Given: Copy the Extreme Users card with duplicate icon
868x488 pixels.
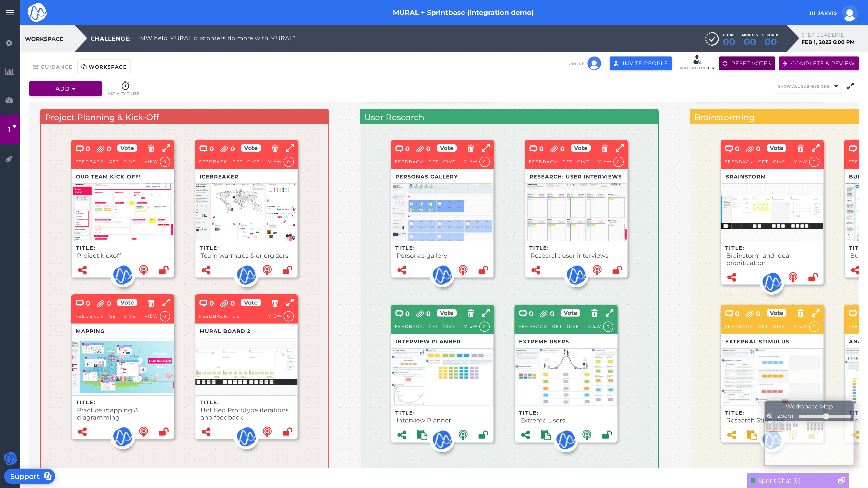Looking at the screenshot, I should click(x=545, y=435).
